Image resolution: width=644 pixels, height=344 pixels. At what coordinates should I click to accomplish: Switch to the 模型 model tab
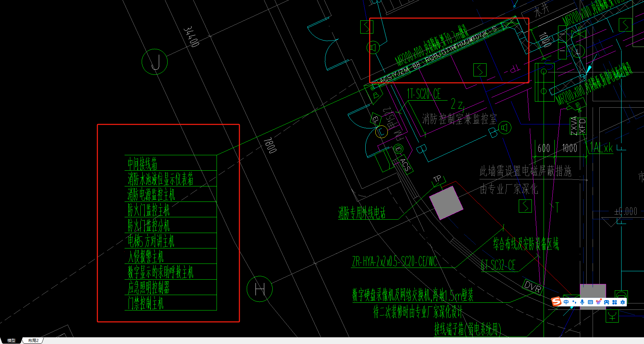tap(11, 340)
